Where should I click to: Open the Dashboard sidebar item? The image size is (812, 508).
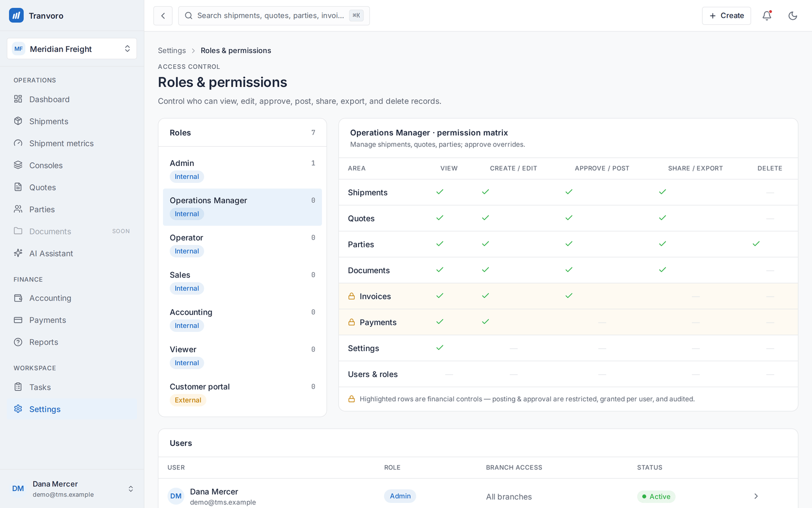click(x=72, y=99)
